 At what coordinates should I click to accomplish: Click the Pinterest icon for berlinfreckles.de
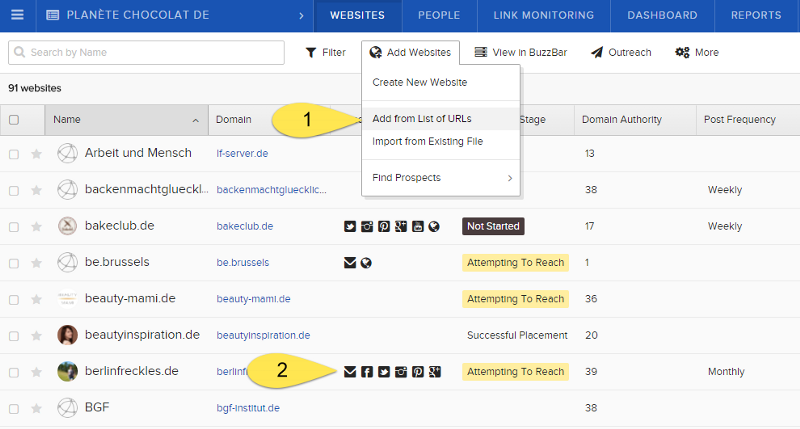[x=417, y=372]
